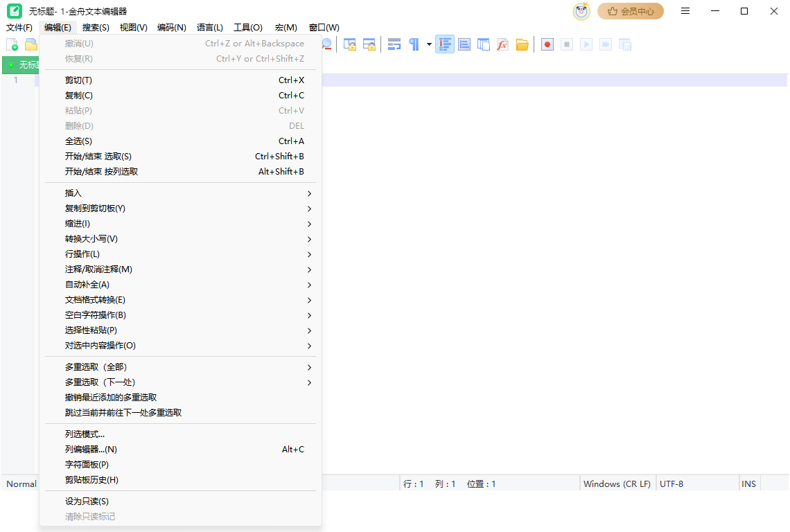Expand the 空白字符操作(B) submenu
The image size is (790, 532).
click(180, 315)
